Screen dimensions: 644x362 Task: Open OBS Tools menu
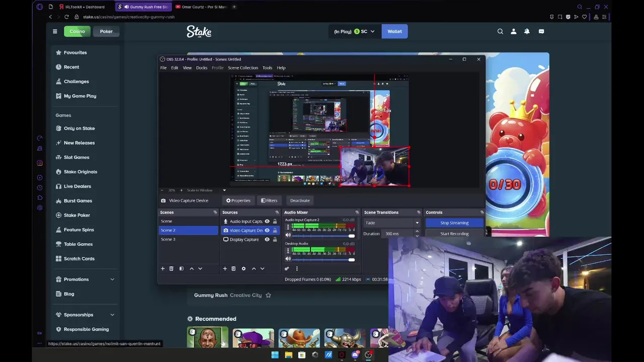pyautogui.click(x=267, y=68)
